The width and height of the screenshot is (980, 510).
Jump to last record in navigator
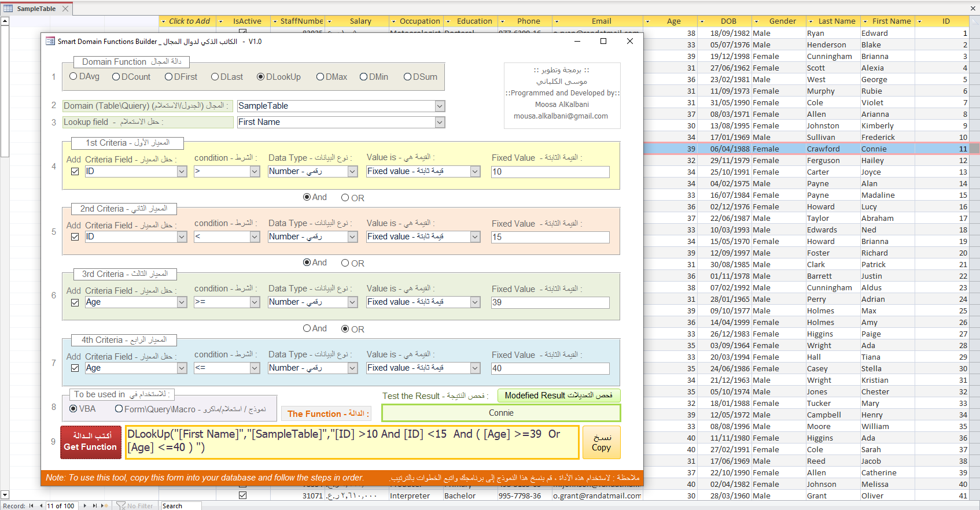pyautogui.click(x=95, y=506)
